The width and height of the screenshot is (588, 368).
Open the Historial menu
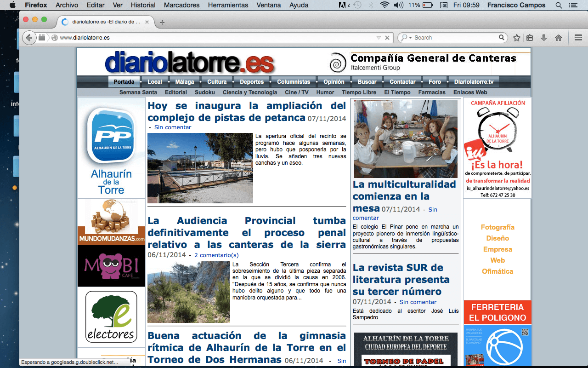[x=143, y=5]
